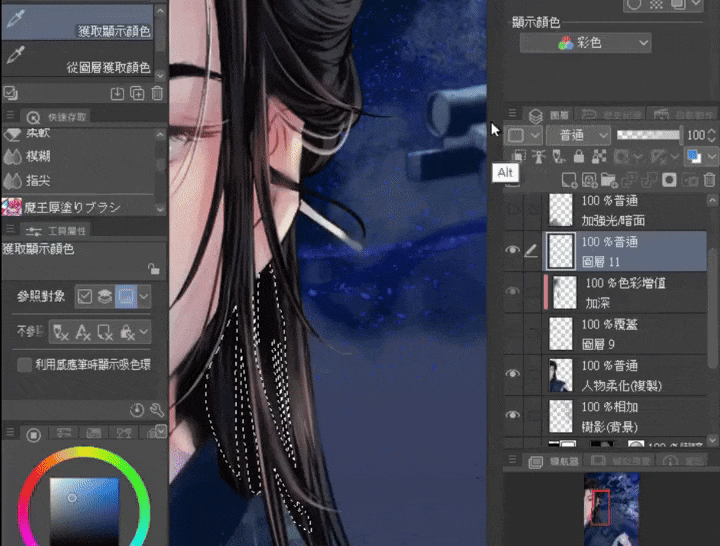The image size is (720, 546).
Task: Toggle visibility of 人物柔化(複製) layer
Action: (x=512, y=373)
